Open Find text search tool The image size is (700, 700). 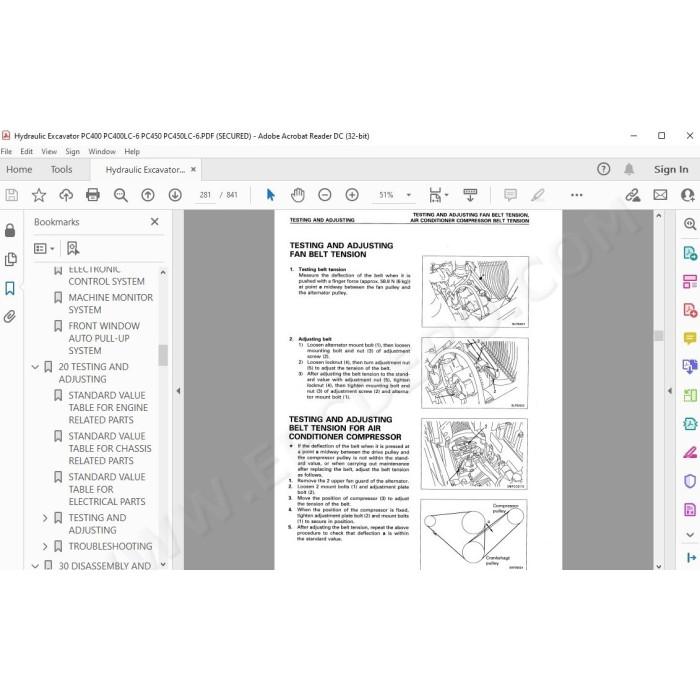[121, 195]
